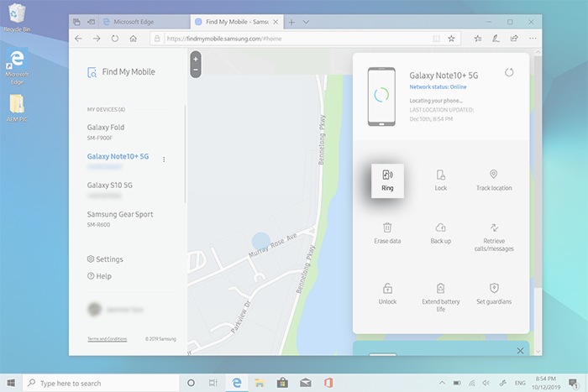Open the volume control in system tray

point(486,383)
